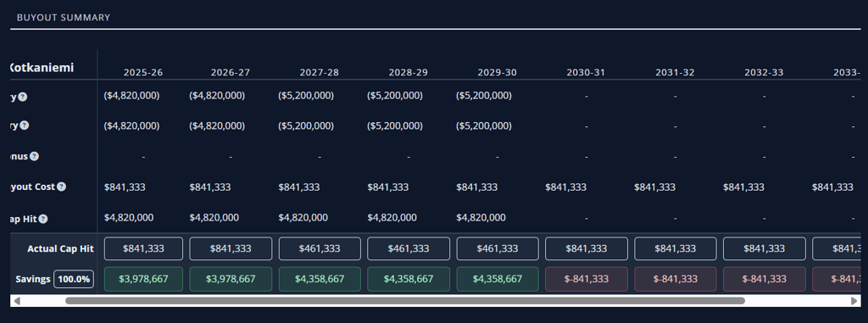The image size is (868, 323).
Task: Click 2032-33 Buyout Cost $841,333 value
Action: pos(743,187)
